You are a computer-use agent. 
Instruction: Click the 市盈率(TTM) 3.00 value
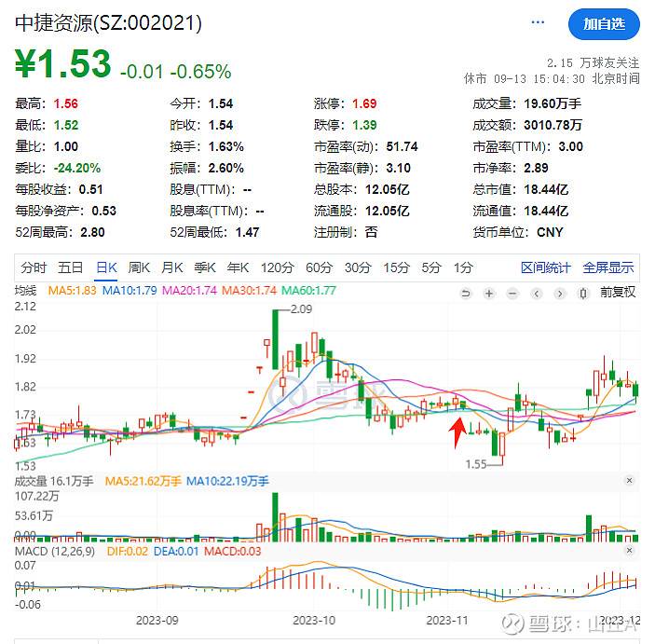570,146
